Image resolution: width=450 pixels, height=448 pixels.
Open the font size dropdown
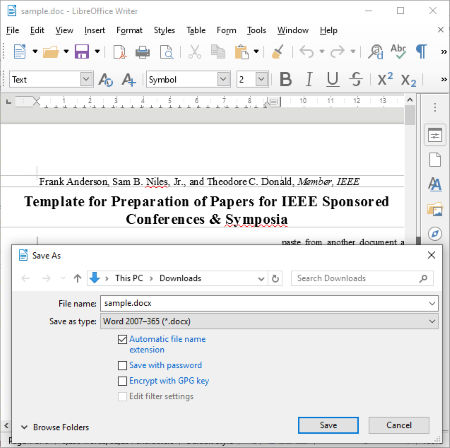pyautogui.click(x=262, y=79)
